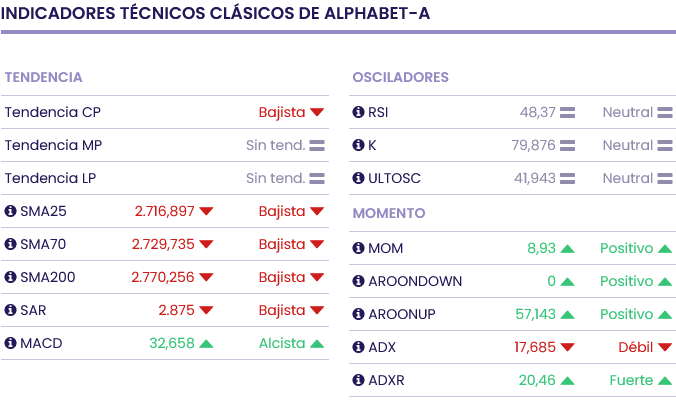Show info for the ADXR indicator
The height and width of the screenshot is (401, 676).
[359, 380]
